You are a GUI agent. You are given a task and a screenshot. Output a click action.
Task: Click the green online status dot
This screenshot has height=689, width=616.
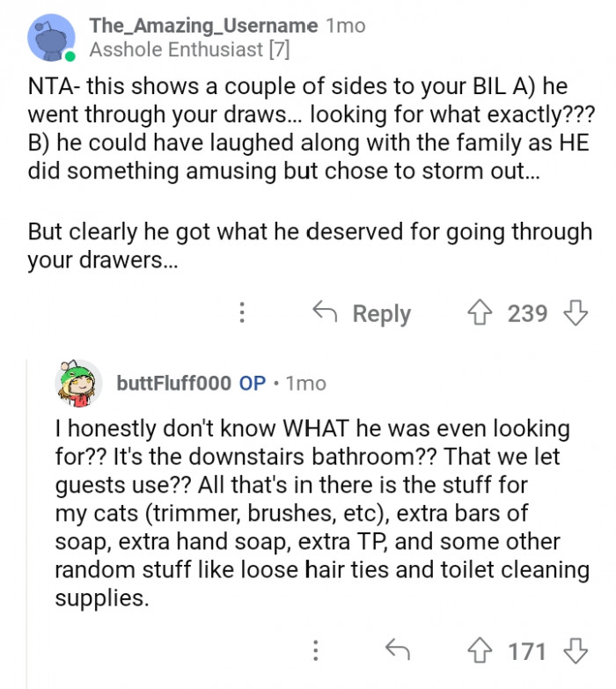tap(70, 57)
